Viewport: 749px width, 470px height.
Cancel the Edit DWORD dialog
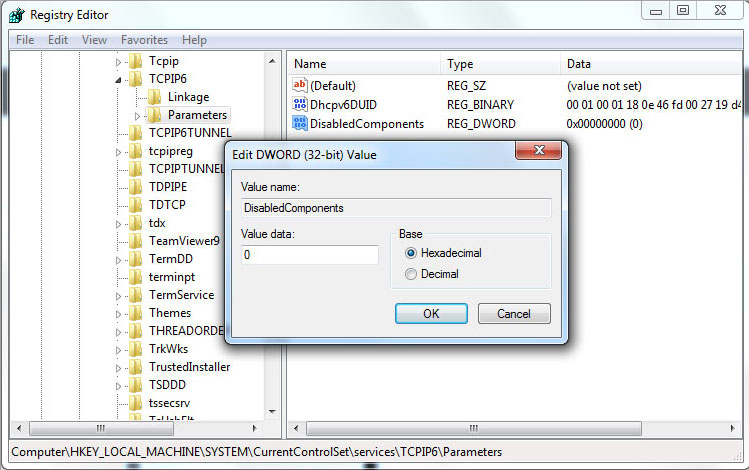513,313
